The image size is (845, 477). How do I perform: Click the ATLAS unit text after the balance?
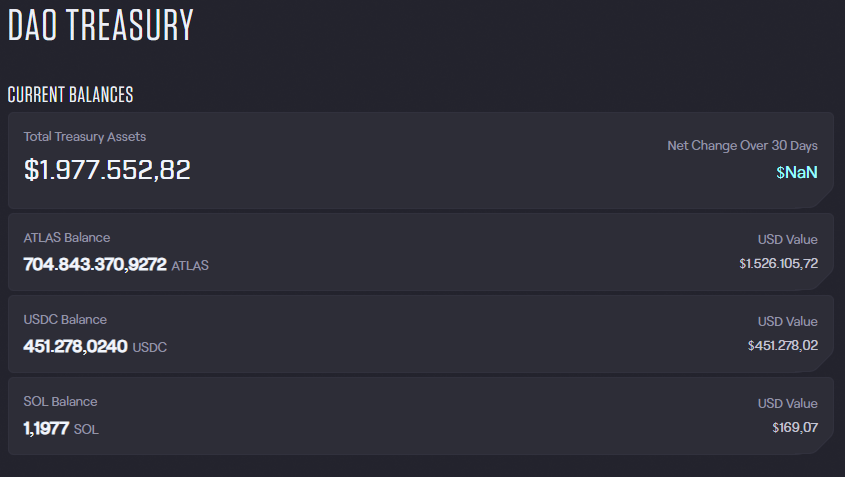point(190,266)
